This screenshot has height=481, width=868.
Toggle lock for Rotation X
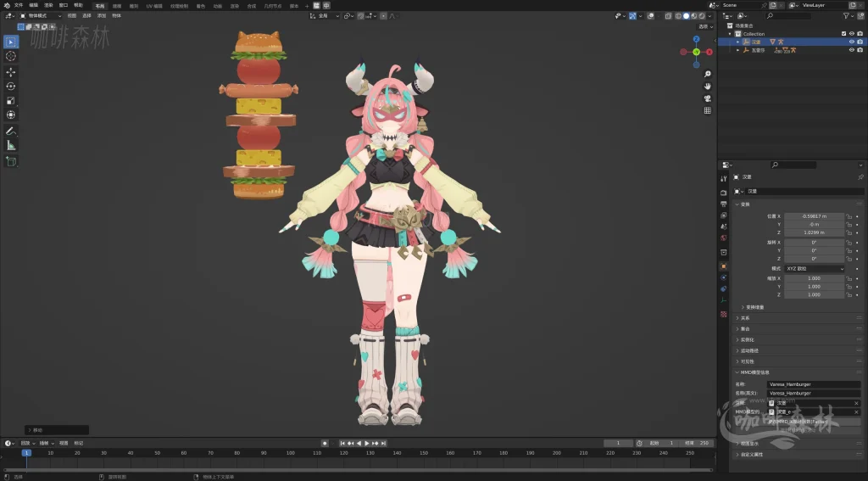[x=849, y=243]
